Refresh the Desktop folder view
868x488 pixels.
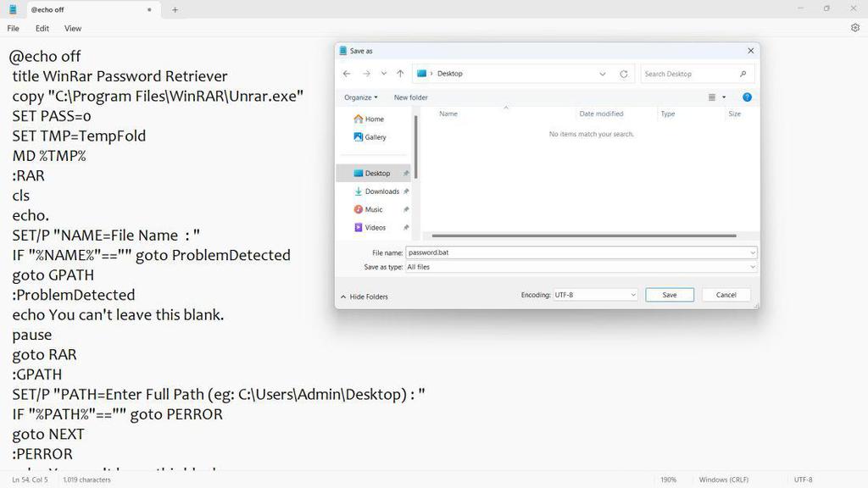[x=623, y=73]
